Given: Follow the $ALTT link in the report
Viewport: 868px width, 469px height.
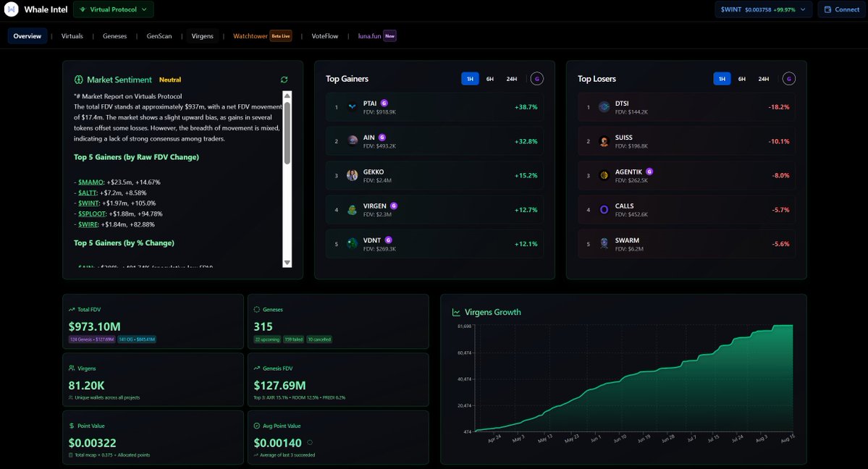Looking at the screenshot, I should click(x=88, y=193).
